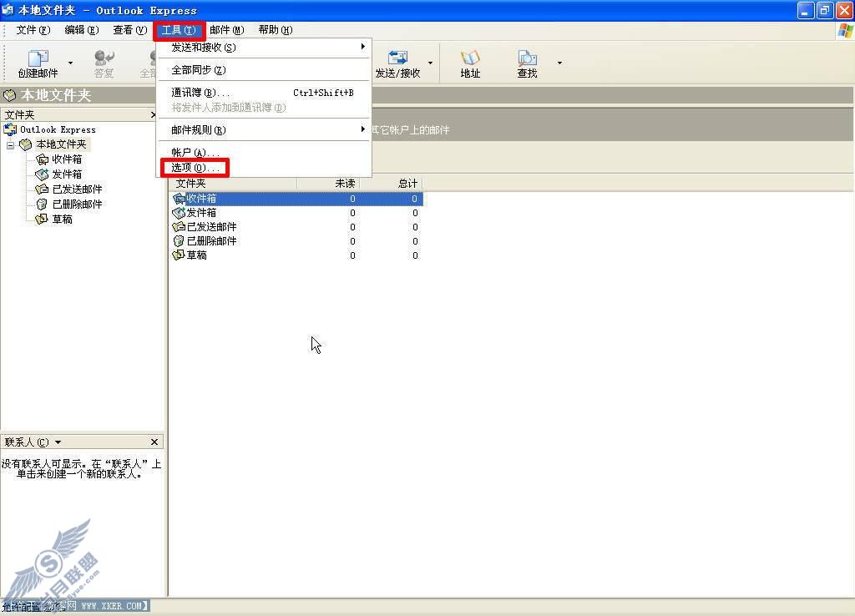Click the empty contacts message text
The image size is (855, 616).
(x=81, y=469)
